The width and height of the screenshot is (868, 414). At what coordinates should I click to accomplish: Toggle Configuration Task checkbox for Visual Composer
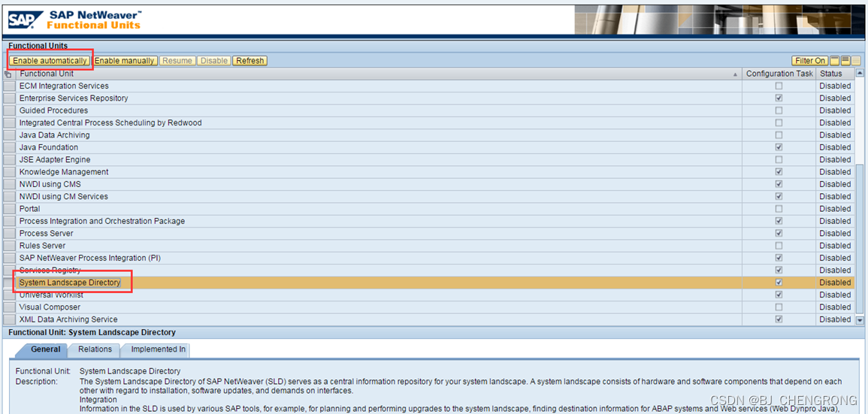click(x=779, y=307)
